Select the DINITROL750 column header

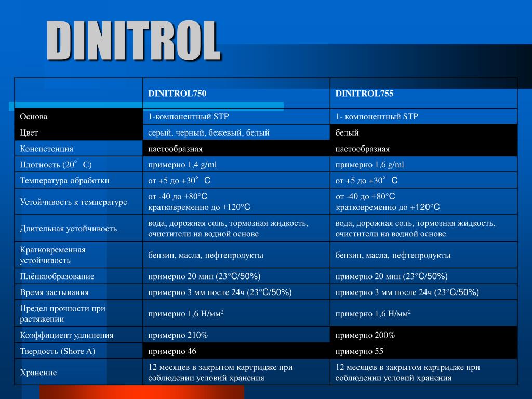pos(177,94)
